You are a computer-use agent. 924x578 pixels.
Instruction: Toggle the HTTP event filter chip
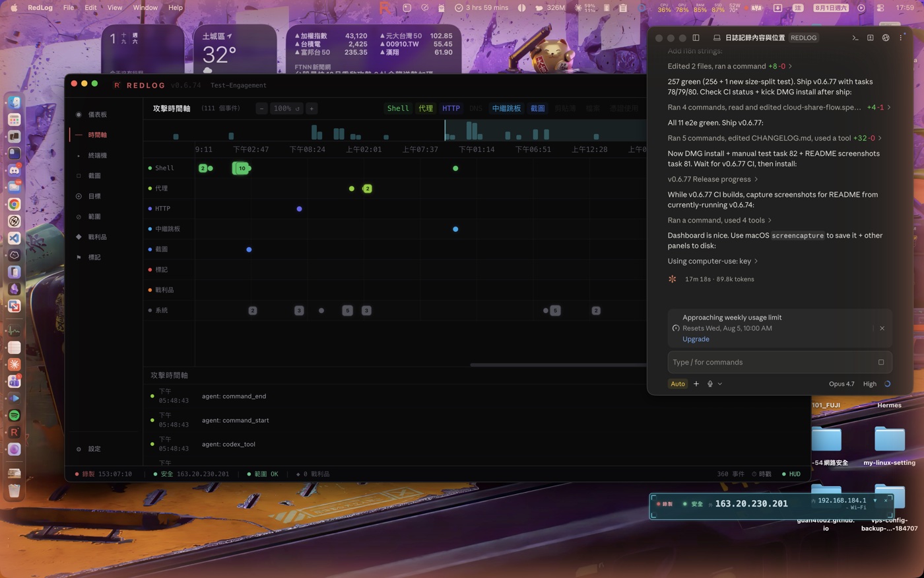pyautogui.click(x=451, y=108)
